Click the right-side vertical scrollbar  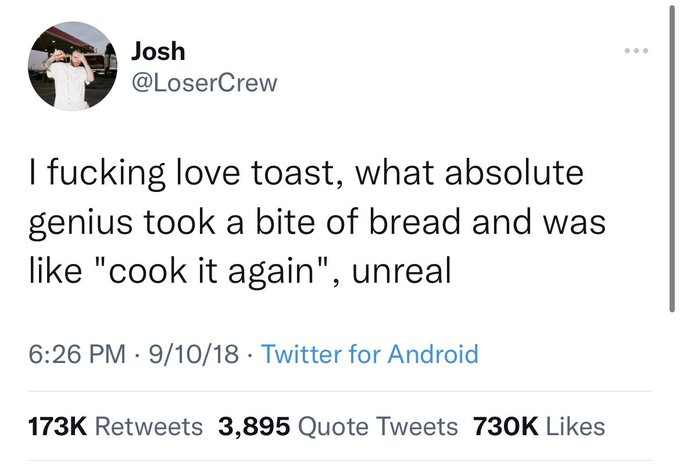click(670, 160)
